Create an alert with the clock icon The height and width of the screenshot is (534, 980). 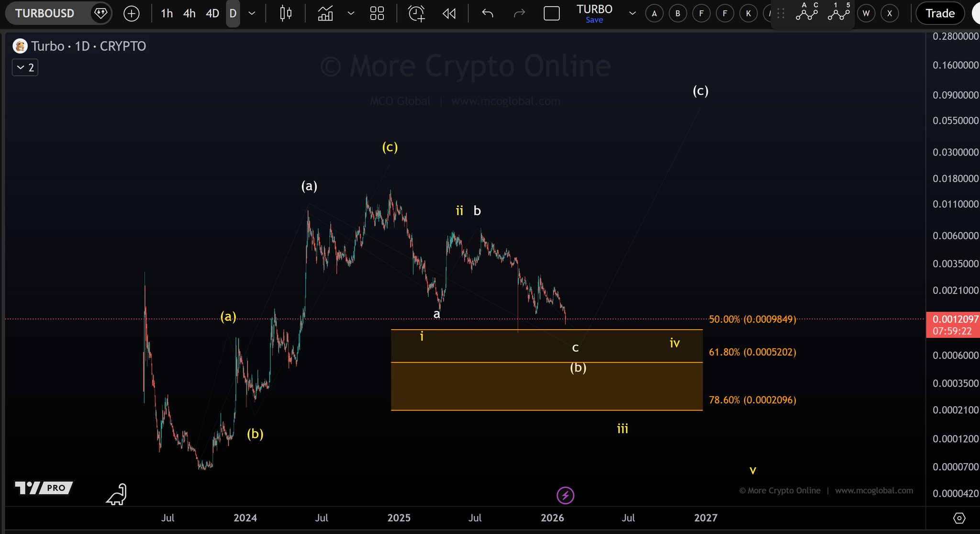(x=416, y=13)
